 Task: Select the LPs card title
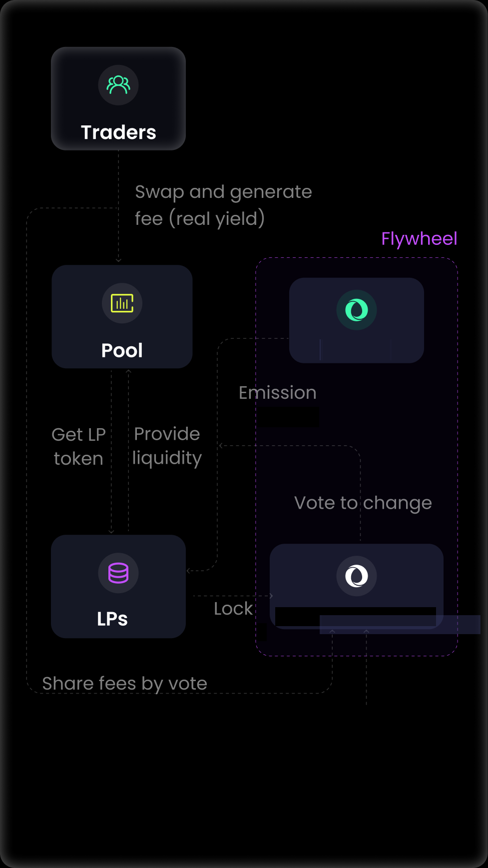pyautogui.click(x=112, y=619)
